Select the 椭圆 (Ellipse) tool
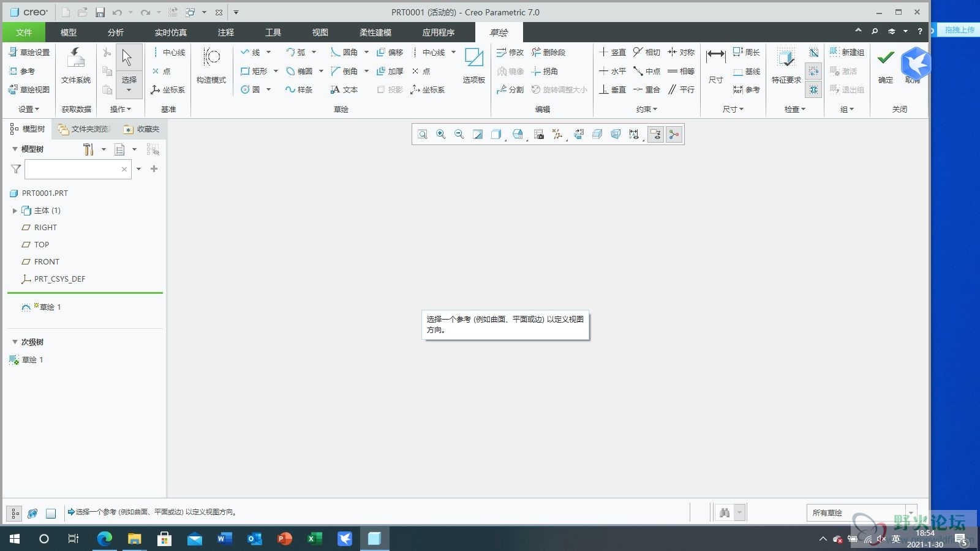Screen dimensions: 980x551 pos(299,71)
